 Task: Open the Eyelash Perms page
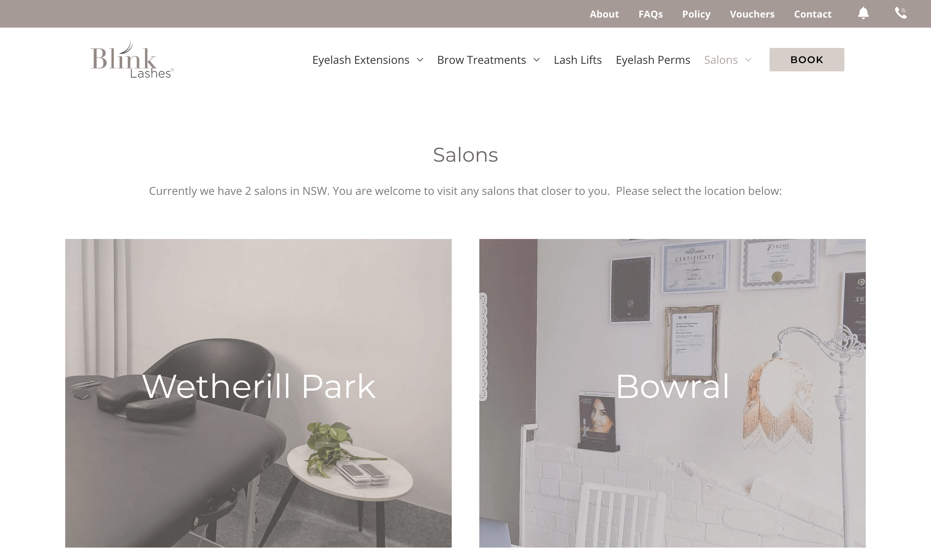(653, 60)
